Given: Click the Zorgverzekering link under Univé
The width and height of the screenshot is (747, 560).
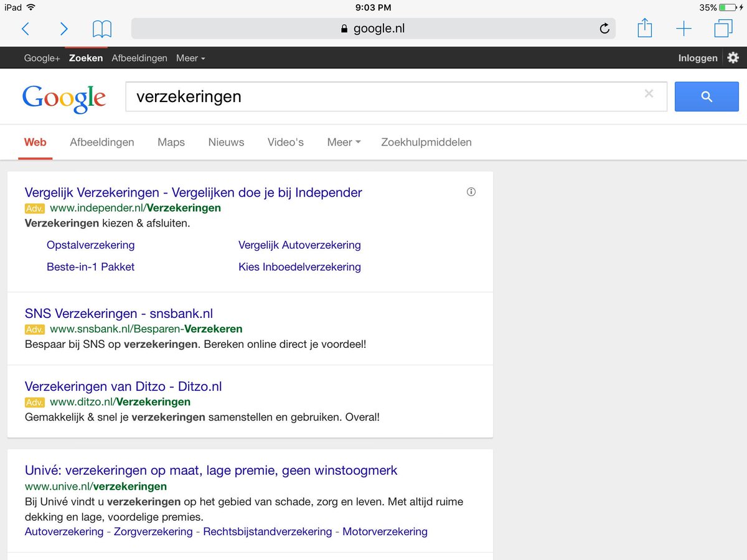Looking at the screenshot, I should (x=153, y=531).
